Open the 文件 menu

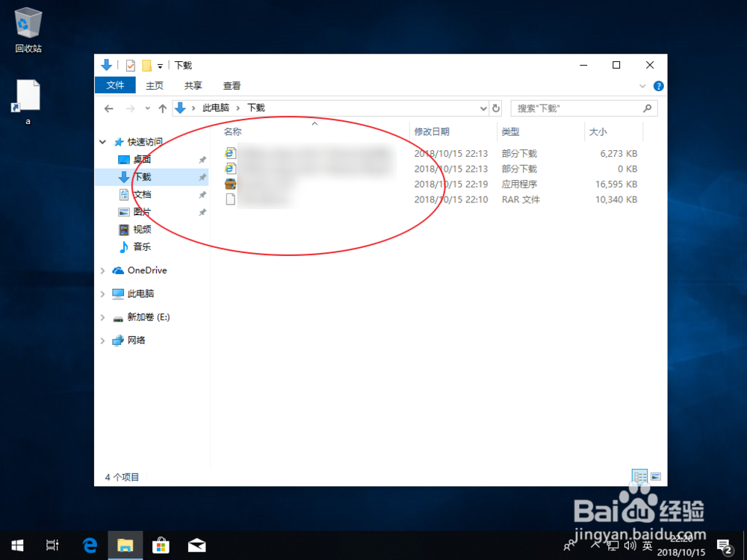(115, 85)
